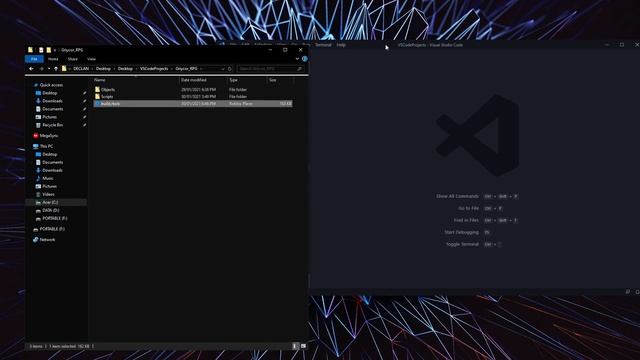Select the Roblox Place file row
The width and height of the screenshot is (640, 360).
pyautogui.click(x=193, y=104)
